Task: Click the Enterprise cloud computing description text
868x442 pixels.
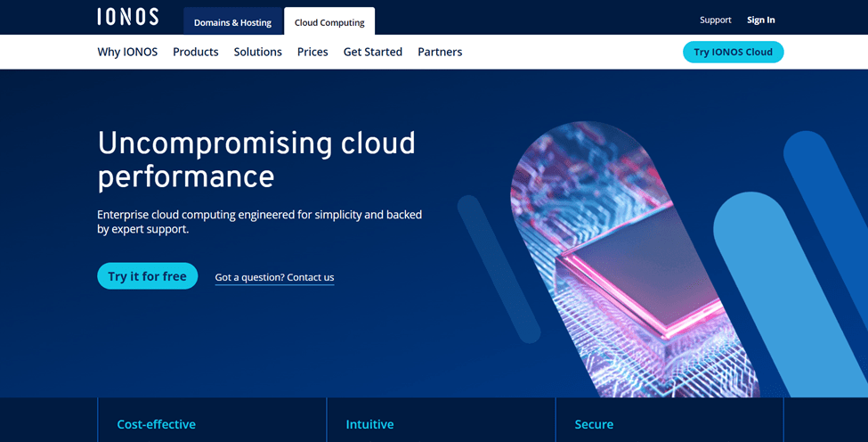Action: pos(259,222)
